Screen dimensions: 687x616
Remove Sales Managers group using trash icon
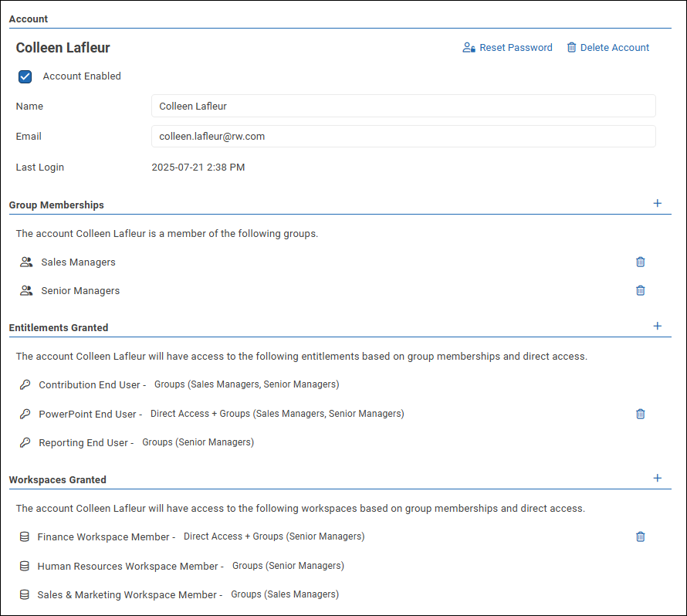point(640,262)
